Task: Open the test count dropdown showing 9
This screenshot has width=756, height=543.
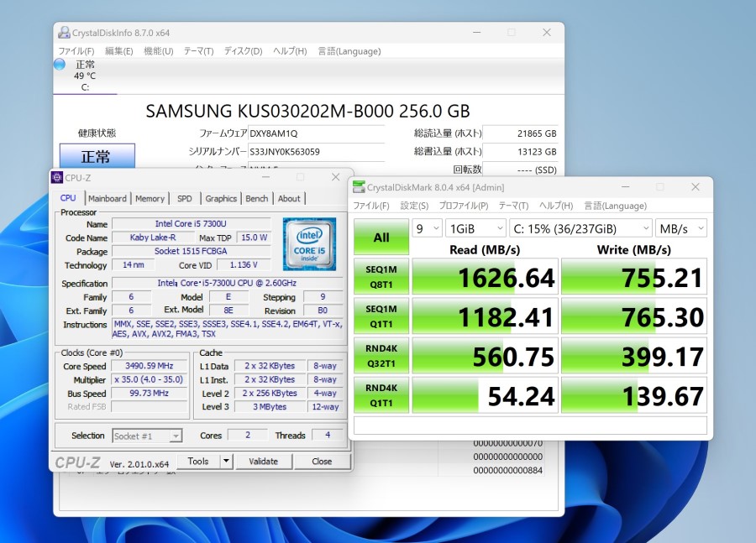Action: [427, 228]
